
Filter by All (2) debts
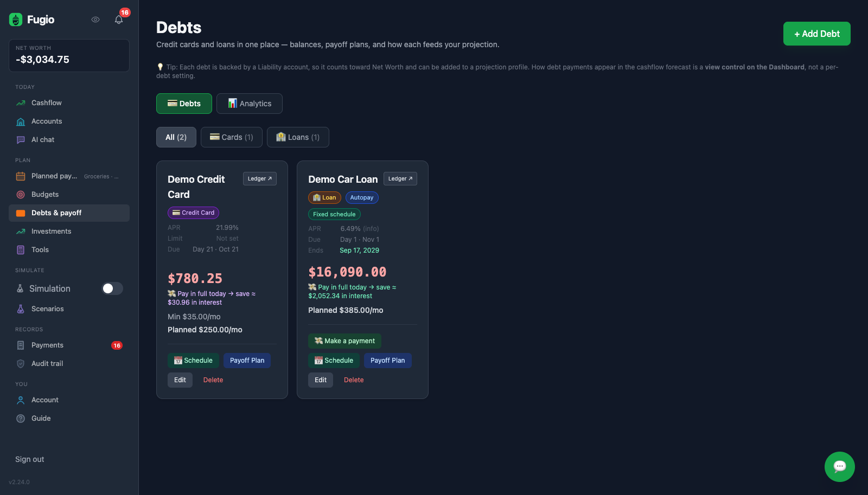click(x=176, y=137)
